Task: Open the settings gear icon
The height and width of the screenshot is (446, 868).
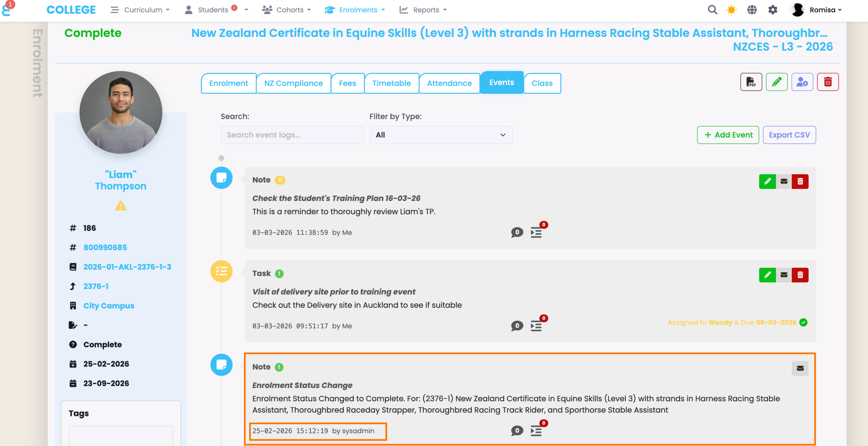Action: [x=772, y=10]
